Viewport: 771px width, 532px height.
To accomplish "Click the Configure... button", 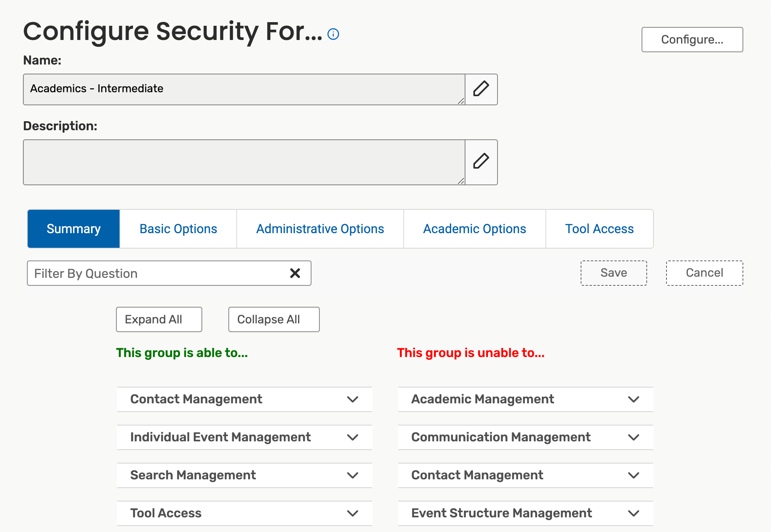I will 692,40.
